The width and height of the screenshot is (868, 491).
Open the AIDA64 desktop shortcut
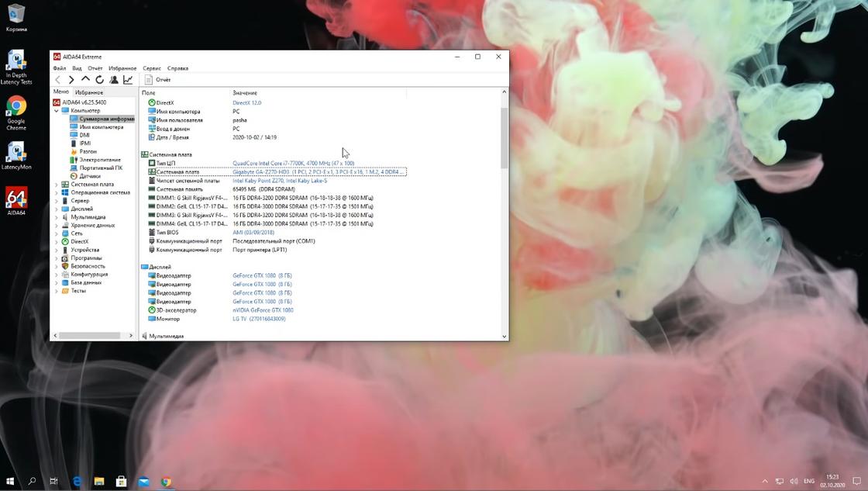[16, 202]
